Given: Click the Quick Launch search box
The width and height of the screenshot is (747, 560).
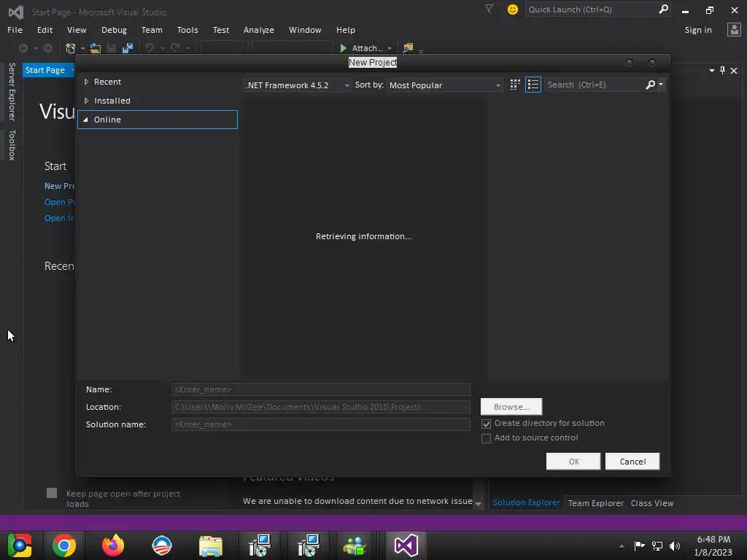Looking at the screenshot, I should (x=591, y=9).
